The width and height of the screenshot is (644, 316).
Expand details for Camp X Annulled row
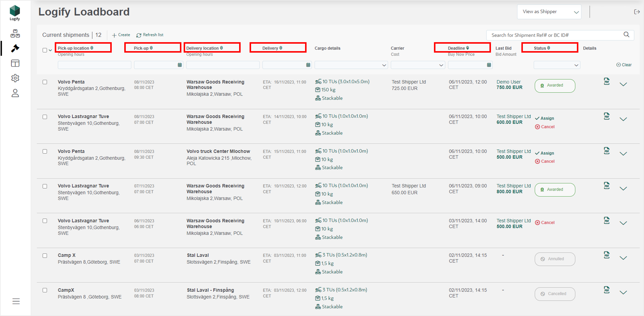(x=623, y=258)
